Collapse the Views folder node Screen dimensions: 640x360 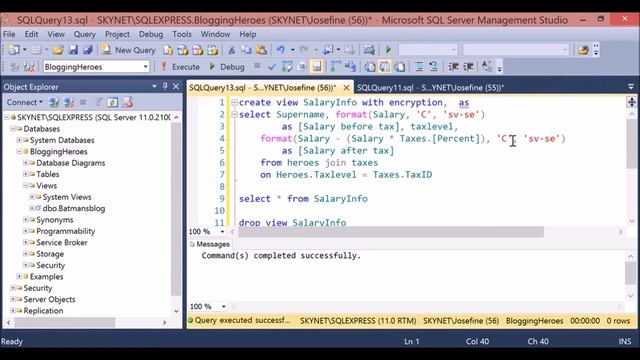25,186
